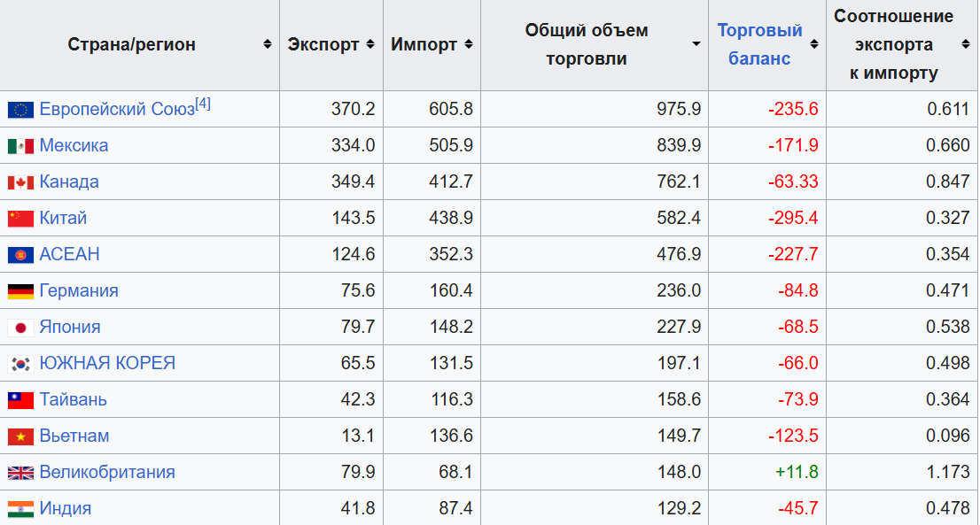
Task: Click the China flag icon
Action: (20, 219)
